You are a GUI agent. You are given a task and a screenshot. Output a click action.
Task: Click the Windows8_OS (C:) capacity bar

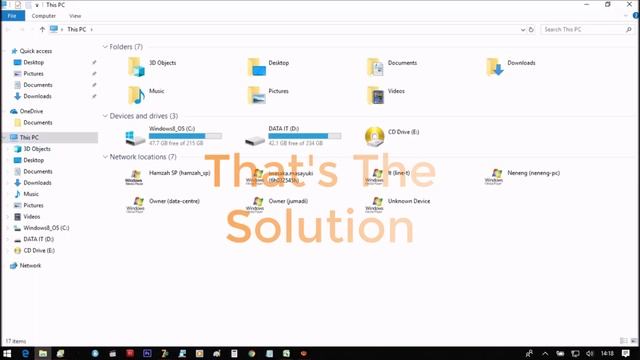[185, 136]
